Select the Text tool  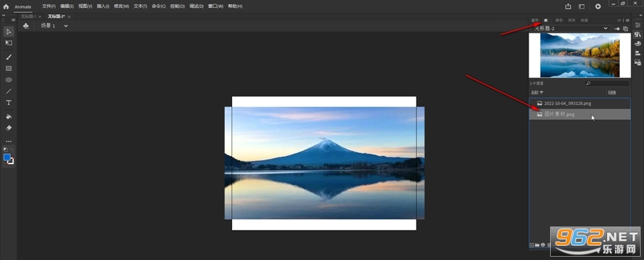9,103
